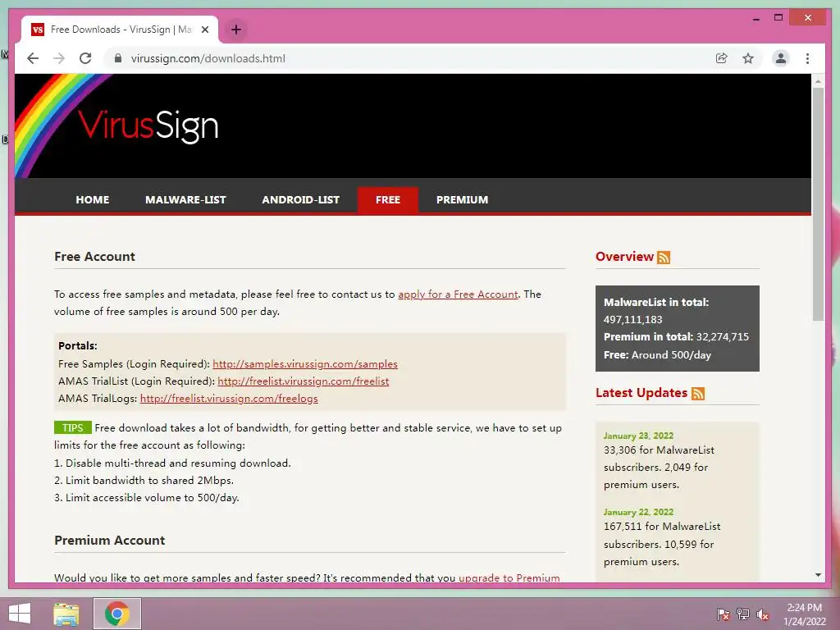Open the HOME navigation item
Viewport: 840px width, 630px height.
tap(92, 200)
